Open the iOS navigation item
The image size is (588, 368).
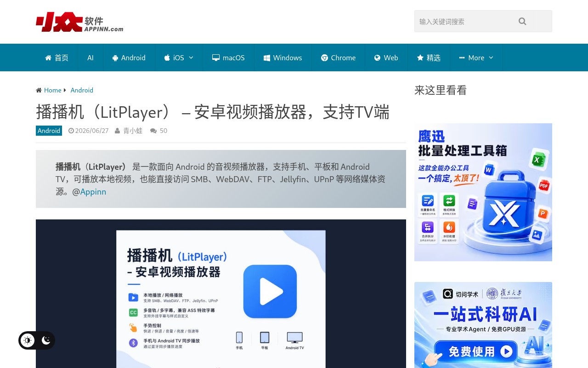179,57
